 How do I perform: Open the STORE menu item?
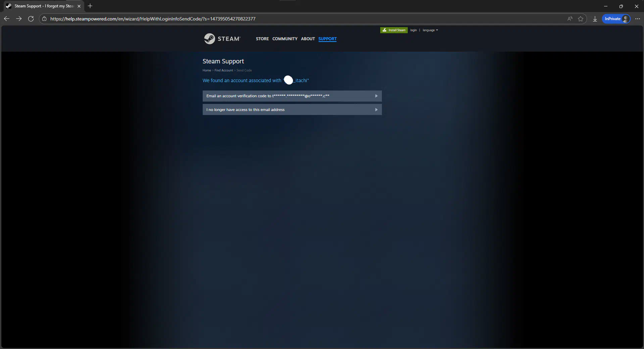pyautogui.click(x=262, y=39)
